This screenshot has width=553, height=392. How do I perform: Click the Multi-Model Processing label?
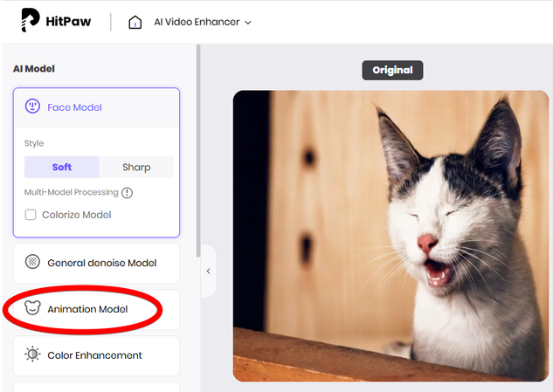(72, 192)
